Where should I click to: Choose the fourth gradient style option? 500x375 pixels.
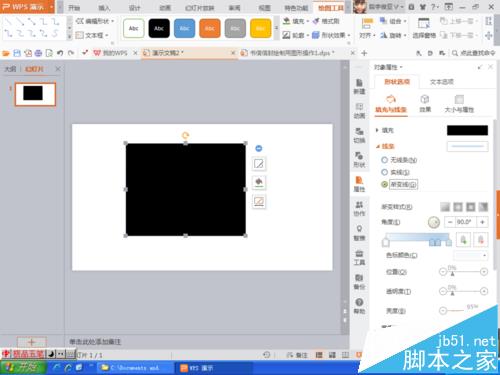483,207
